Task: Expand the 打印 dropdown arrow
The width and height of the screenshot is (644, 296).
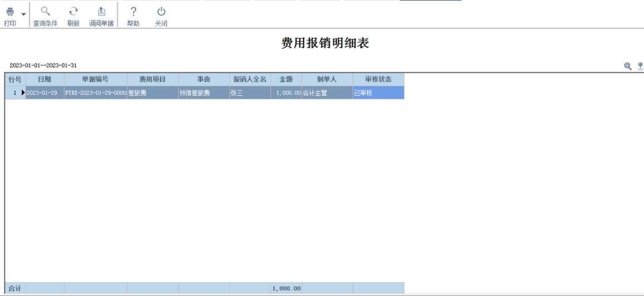Action: tap(23, 14)
